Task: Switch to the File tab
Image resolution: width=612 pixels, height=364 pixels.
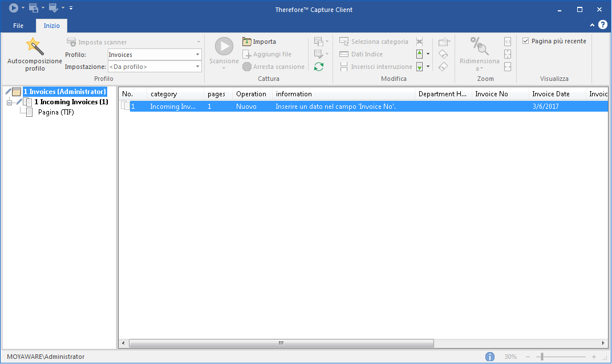Action: pyautogui.click(x=18, y=25)
